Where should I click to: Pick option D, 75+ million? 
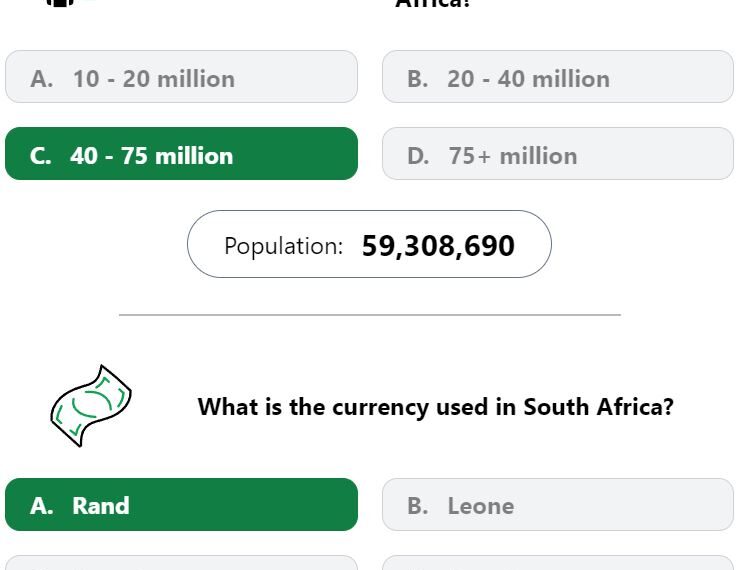tap(558, 153)
